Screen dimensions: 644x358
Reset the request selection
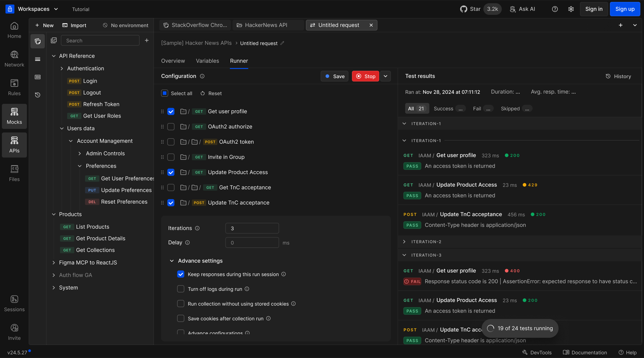point(211,93)
